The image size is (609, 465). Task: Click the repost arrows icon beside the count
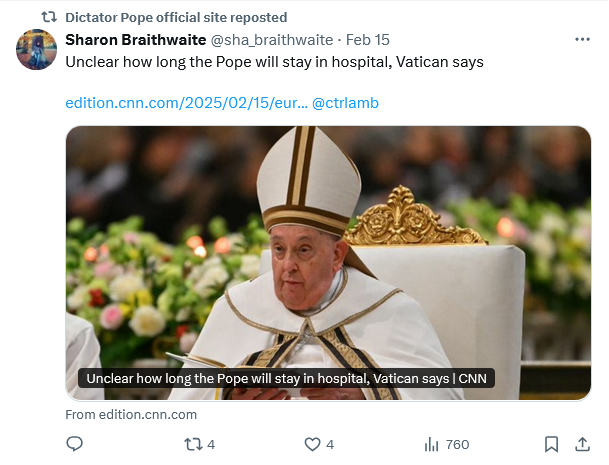tap(193, 444)
